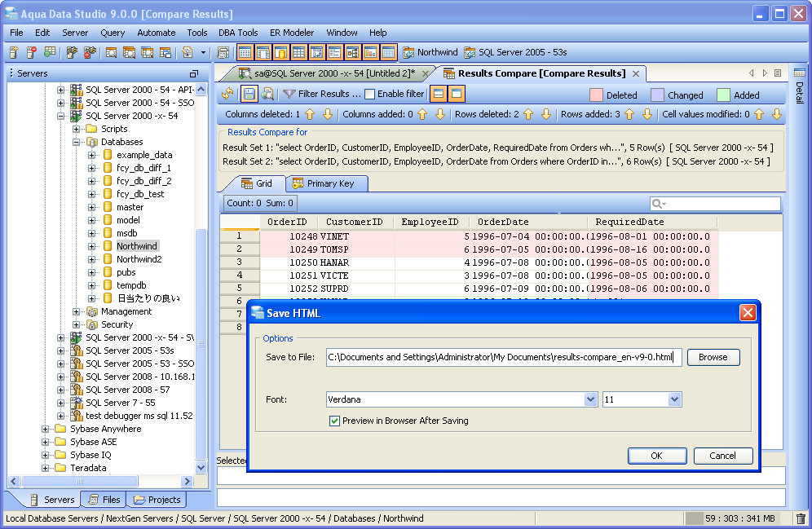
Task: Close the Save HTML dialog
Action: click(x=748, y=313)
